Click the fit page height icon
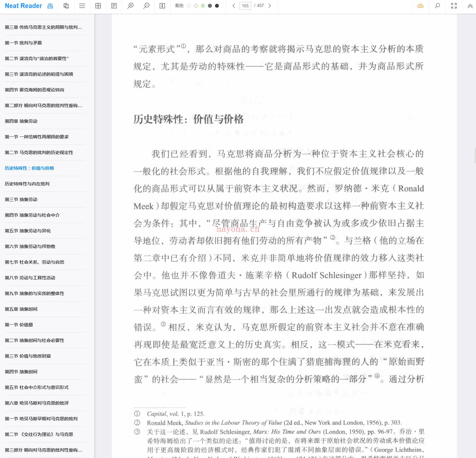 pos(162,6)
